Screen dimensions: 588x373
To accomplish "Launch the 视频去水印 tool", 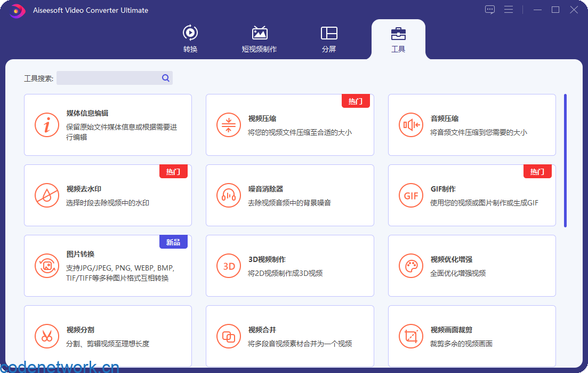I will [108, 195].
